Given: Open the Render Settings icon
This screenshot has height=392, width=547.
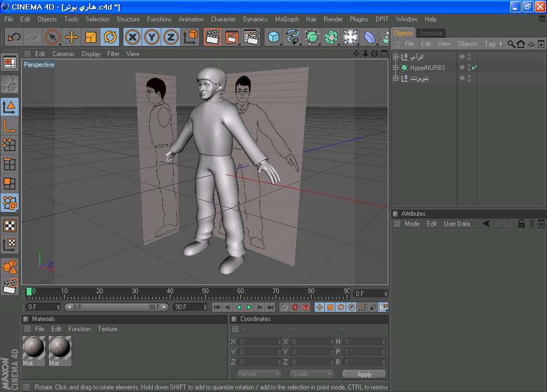Looking at the screenshot, I should [251, 37].
